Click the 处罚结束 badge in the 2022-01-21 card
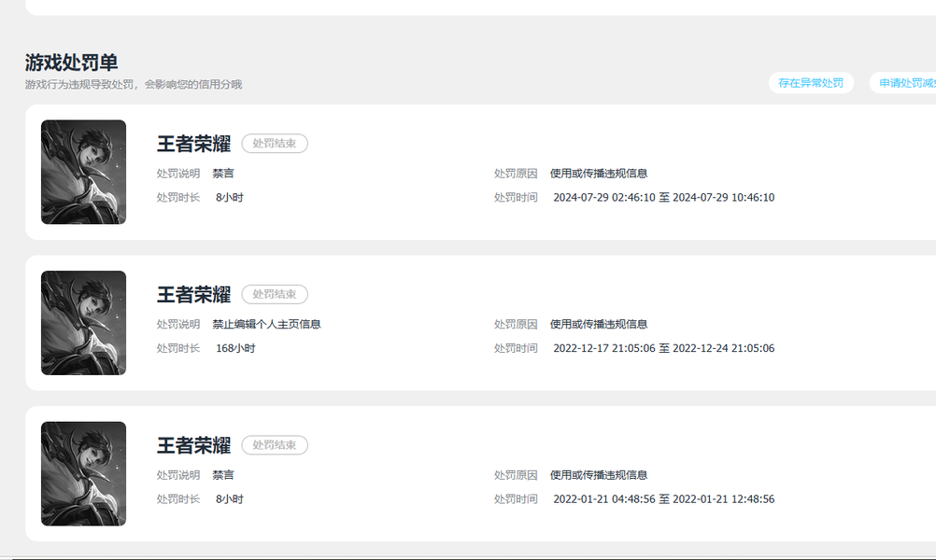936x560 pixels. 275,445
